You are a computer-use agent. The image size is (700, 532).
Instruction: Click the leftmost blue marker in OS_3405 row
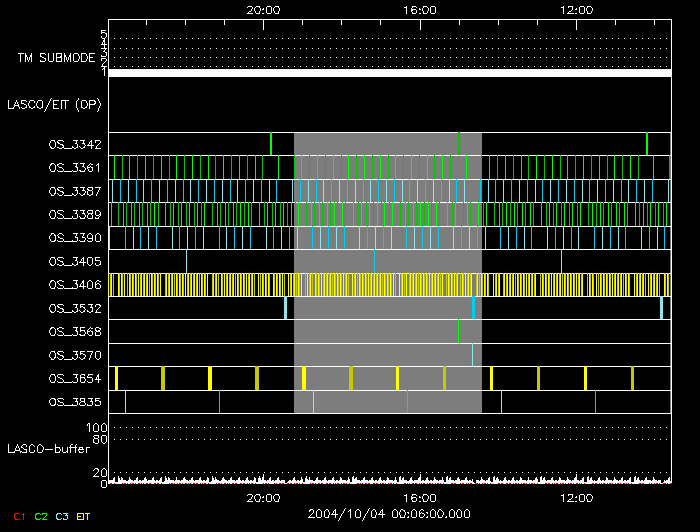(x=186, y=260)
